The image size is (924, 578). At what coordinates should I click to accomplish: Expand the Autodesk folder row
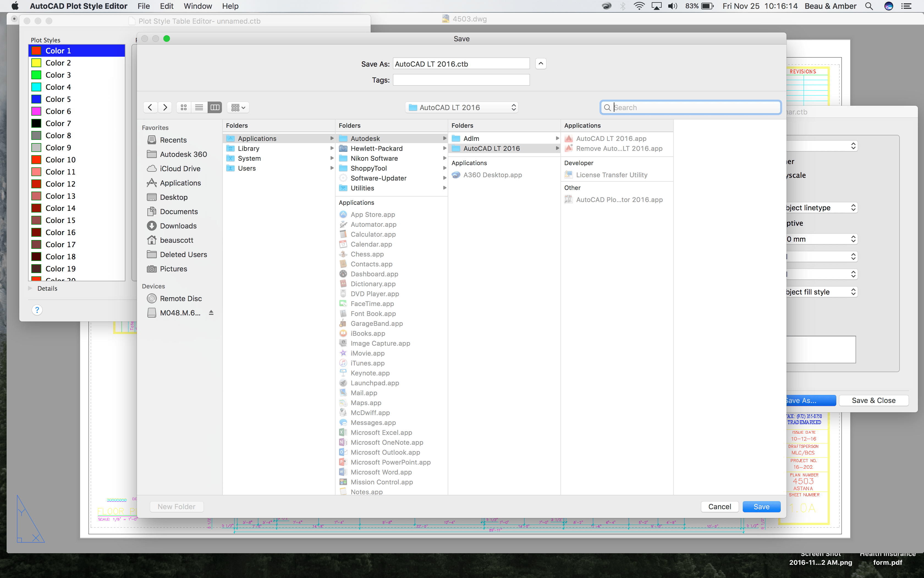(x=444, y=138)
